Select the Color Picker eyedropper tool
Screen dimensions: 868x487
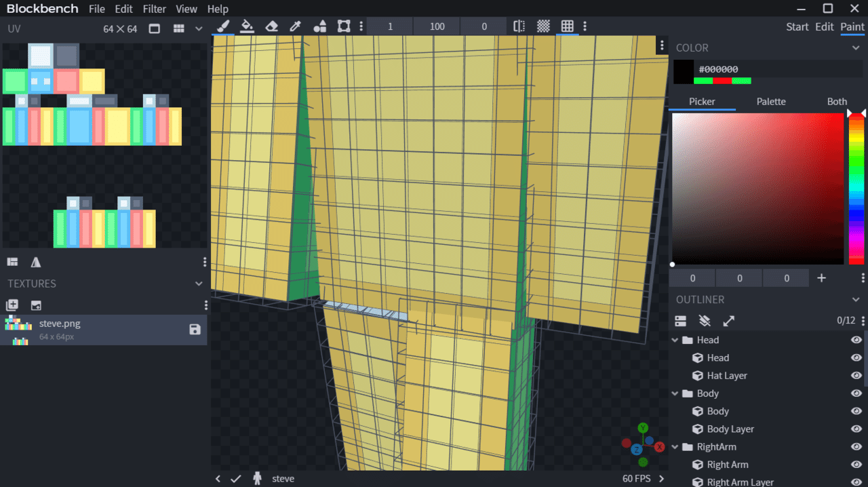pyautogui.click(x=295, y=26)
